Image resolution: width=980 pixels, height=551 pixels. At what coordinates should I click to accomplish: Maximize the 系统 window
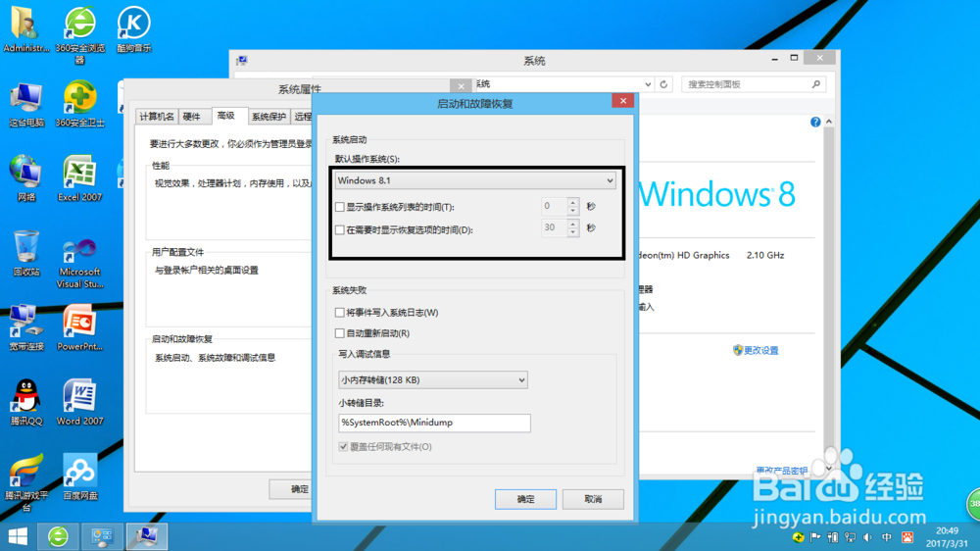[x=794, y=58]
